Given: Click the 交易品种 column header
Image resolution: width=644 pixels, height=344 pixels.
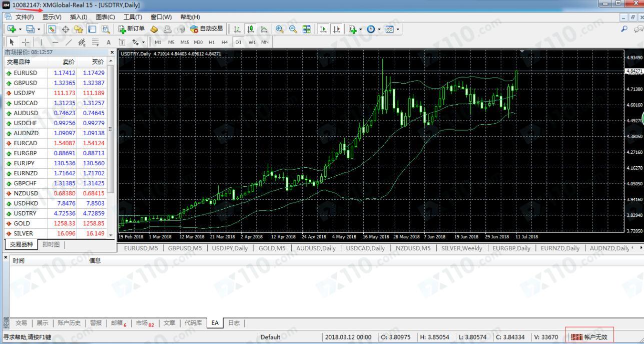Looking at the screenshot, I should [x=25, y=62].
